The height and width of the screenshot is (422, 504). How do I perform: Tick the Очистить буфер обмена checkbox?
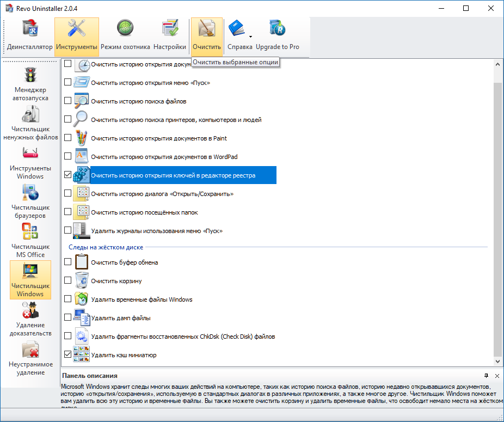tap(67, 262)
